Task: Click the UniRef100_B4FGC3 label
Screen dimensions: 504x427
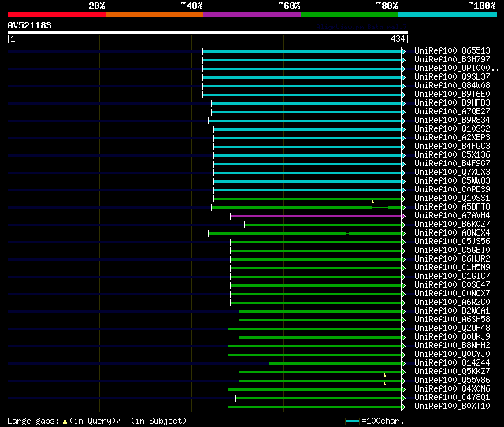Action: pos(452,147)
